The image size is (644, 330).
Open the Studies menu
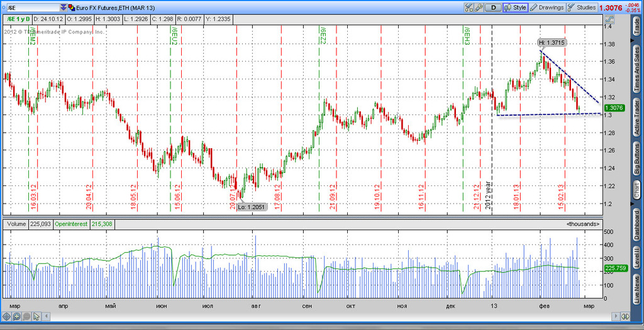tap(582, 8)
